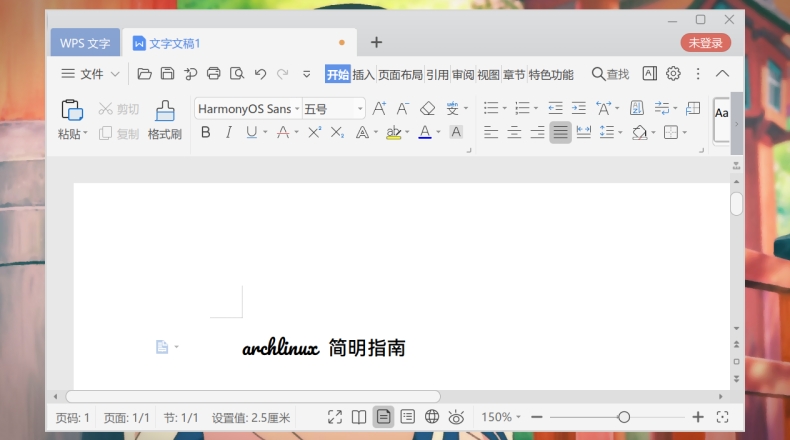The image size is (790, 440).
Task: Toggle eye protection mode icon
Action: [456, 417]
